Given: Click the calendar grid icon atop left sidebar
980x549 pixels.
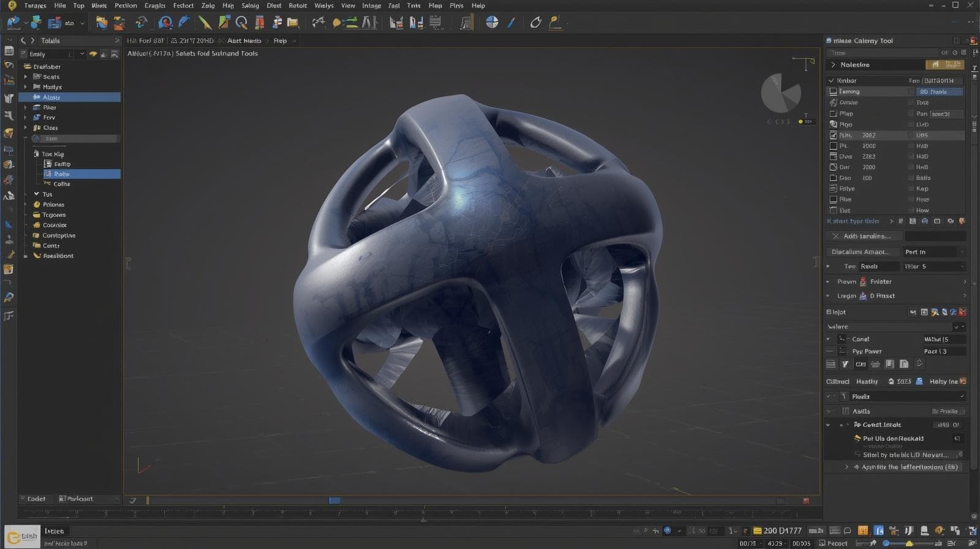Looking at the screenshot, I should pyautogui.click(x=9, y=51).
